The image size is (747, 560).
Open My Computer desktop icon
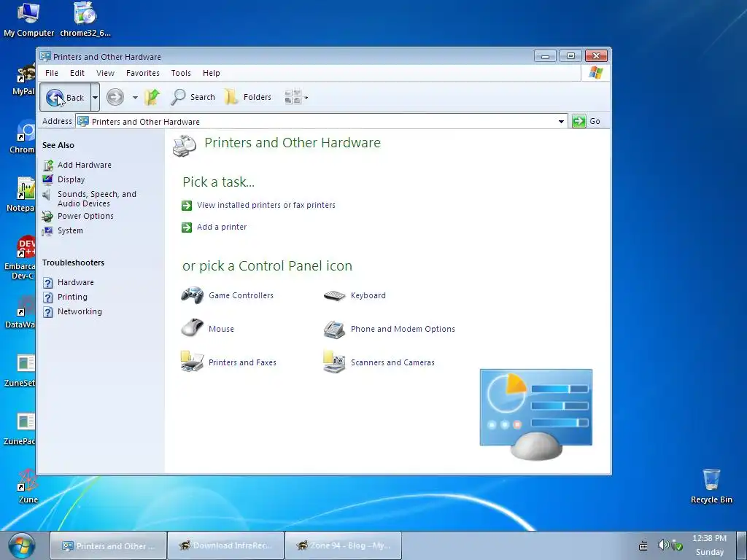pos(28,13)
